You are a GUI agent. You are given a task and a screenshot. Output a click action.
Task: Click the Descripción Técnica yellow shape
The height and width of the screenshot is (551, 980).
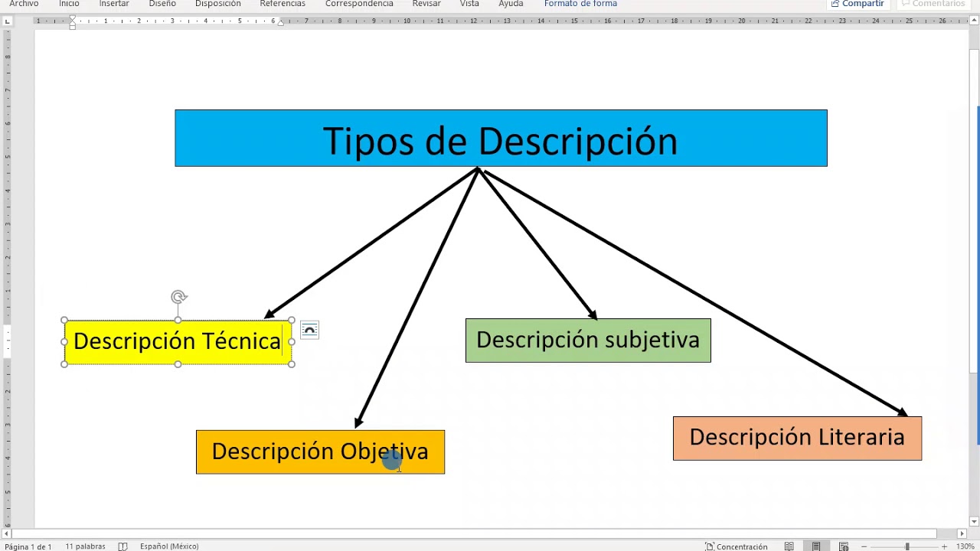(x=178, y=342)
